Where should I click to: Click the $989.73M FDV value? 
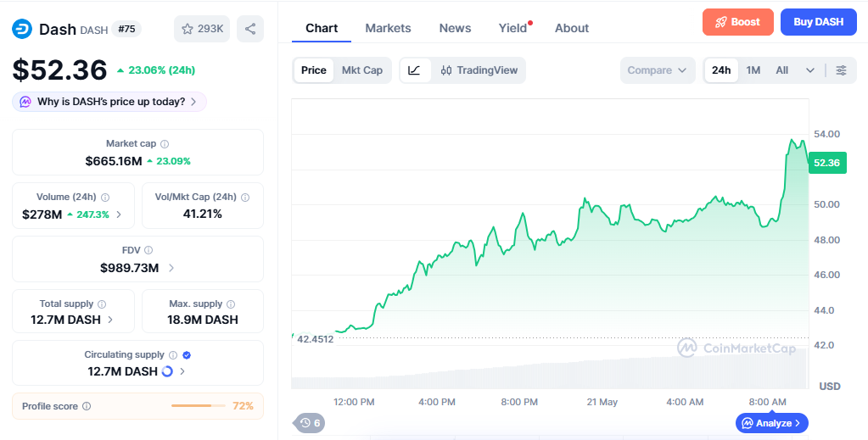point(130,268)
